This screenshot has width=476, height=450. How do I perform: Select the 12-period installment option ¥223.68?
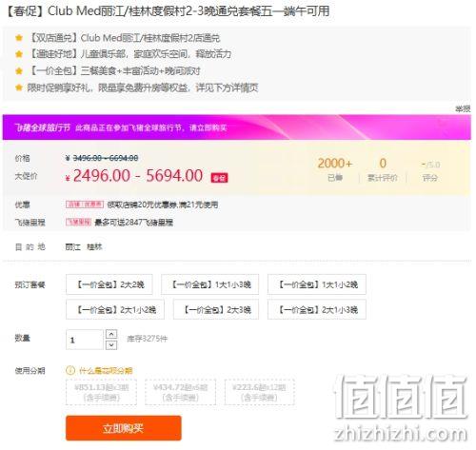pyautogui.click(x=260, y=392)
